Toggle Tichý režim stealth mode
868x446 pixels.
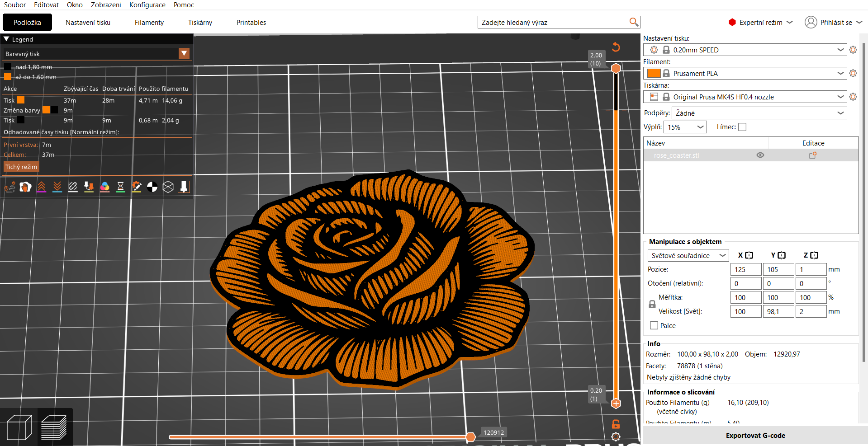tap(21, 167)
